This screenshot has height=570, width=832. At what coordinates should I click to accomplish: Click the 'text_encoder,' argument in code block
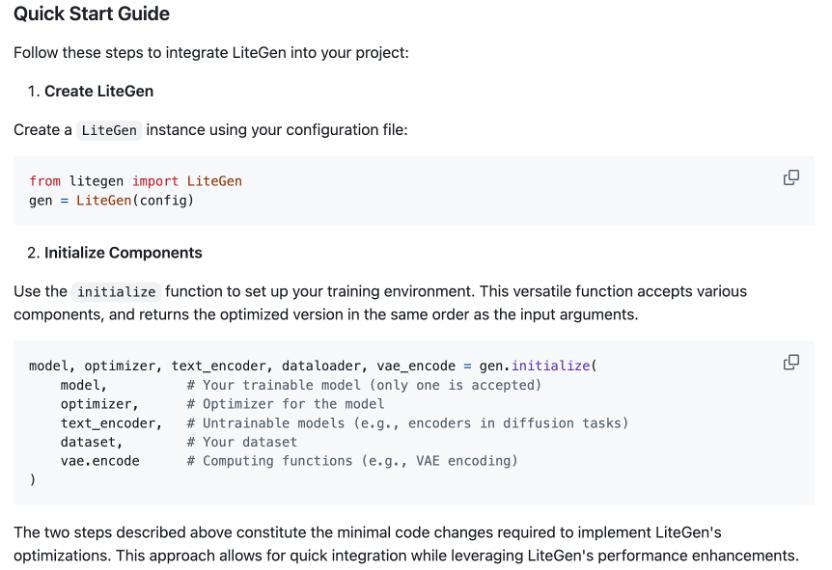point(111,423)
